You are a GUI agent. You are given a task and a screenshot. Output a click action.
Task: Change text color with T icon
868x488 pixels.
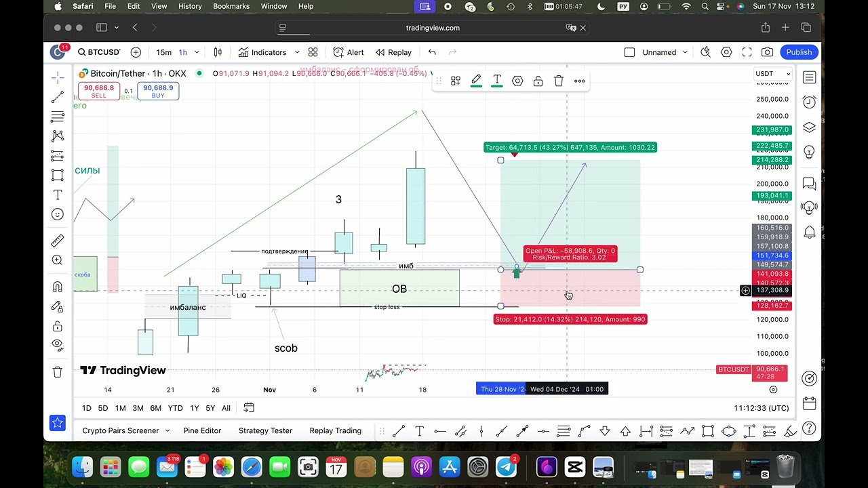(497, 81)
